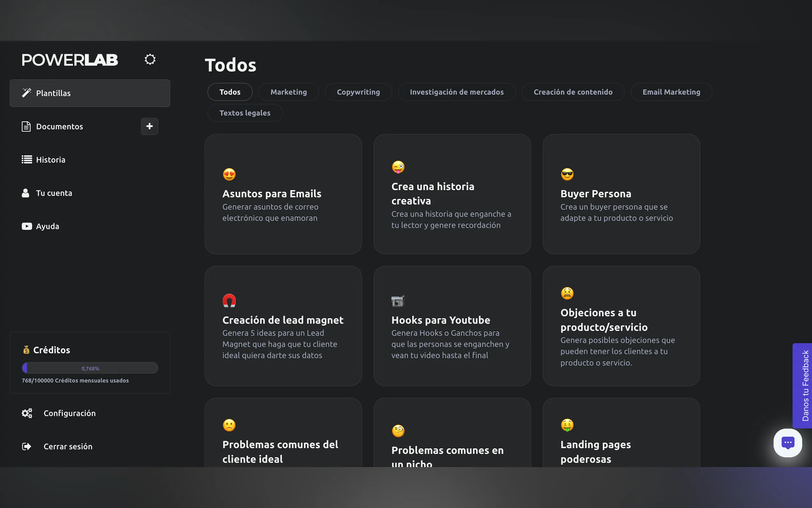Click the Historia list icon

27,160
